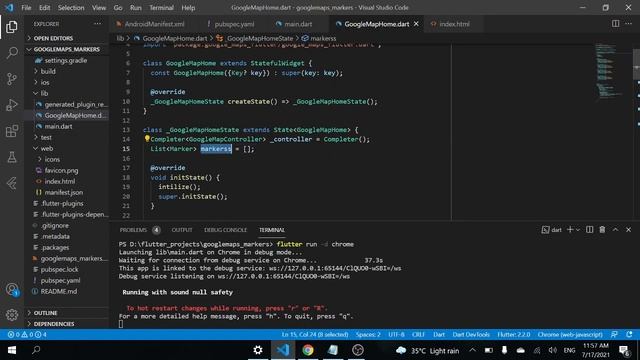This screenshot has height=360, width=640.
Task: Open the Selection menu
Action: click(71, 7)
